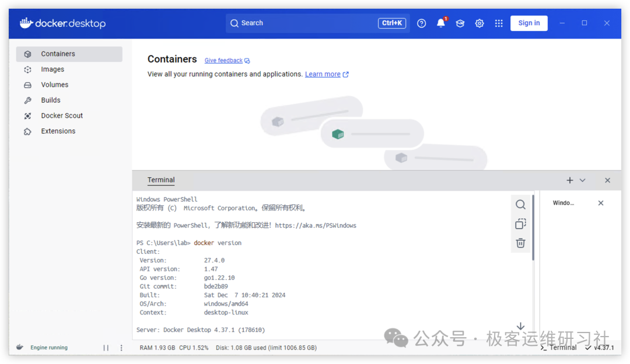
Task: Select the Windo... terminal session tab
Action: click(x=563, y=203)
